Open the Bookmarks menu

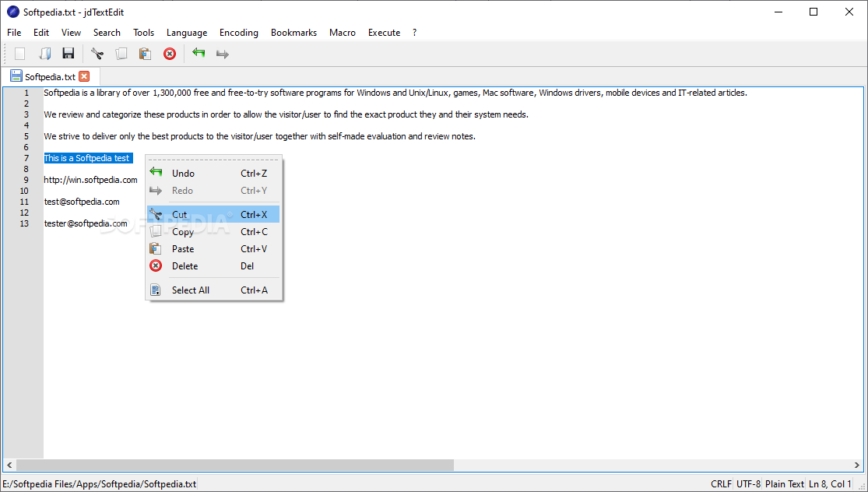click(293, 33)
